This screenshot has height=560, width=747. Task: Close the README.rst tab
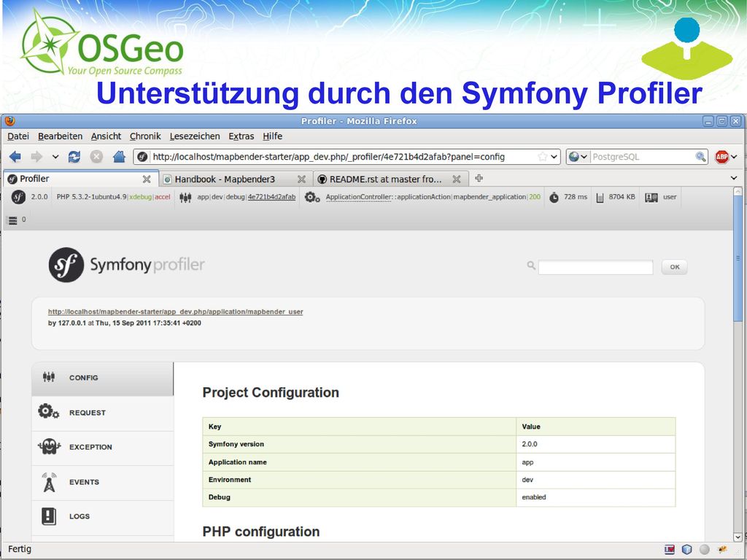(x=457, y=179)
